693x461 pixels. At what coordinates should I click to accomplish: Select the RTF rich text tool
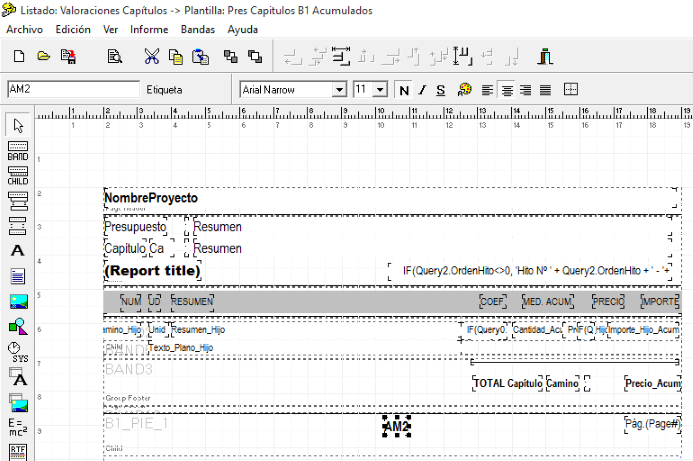[x=17, y=453]
